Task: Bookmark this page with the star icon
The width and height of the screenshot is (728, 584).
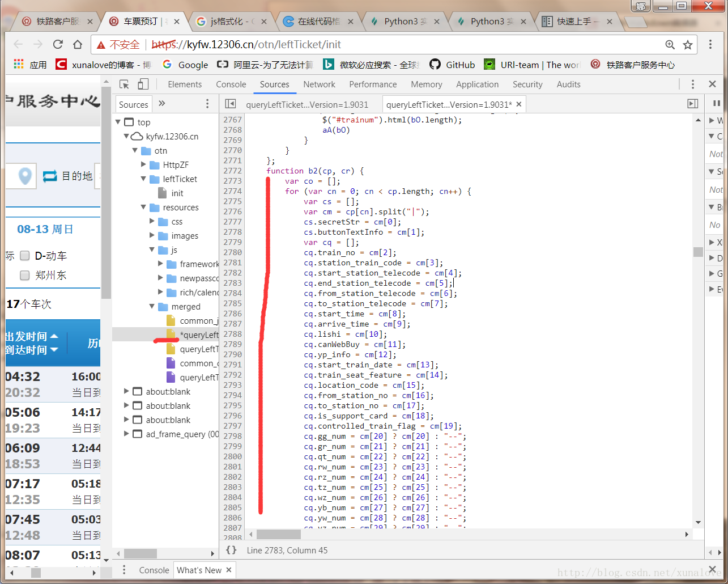Action: (x=688, y=45)
